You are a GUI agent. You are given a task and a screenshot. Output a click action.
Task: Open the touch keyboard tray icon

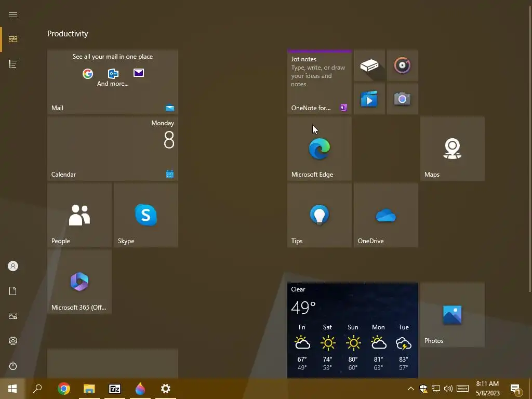tap(462, 389)
